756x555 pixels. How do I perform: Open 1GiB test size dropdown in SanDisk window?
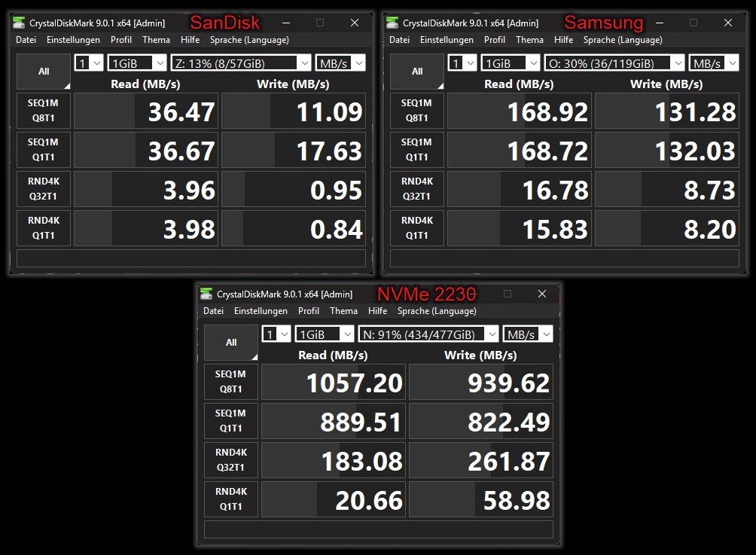(x=137, y=63)
